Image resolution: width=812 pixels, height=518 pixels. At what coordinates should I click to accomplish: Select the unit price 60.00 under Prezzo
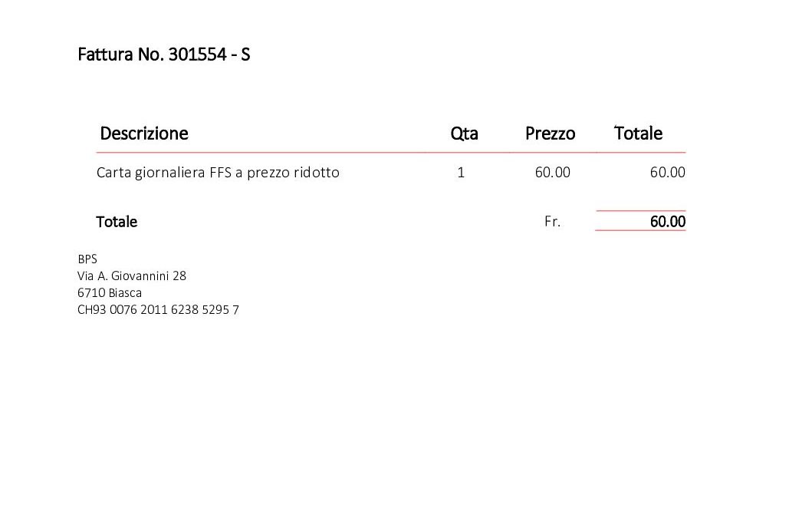(x=552, y=173)
